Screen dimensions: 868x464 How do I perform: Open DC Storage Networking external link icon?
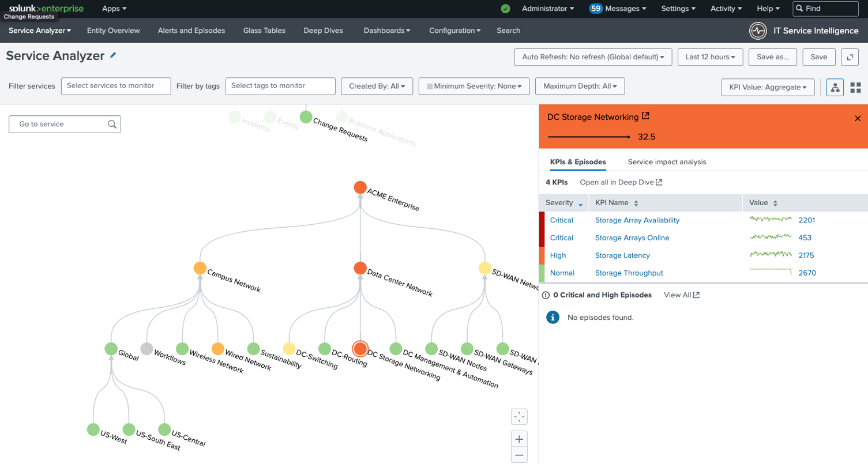point(645,116)
